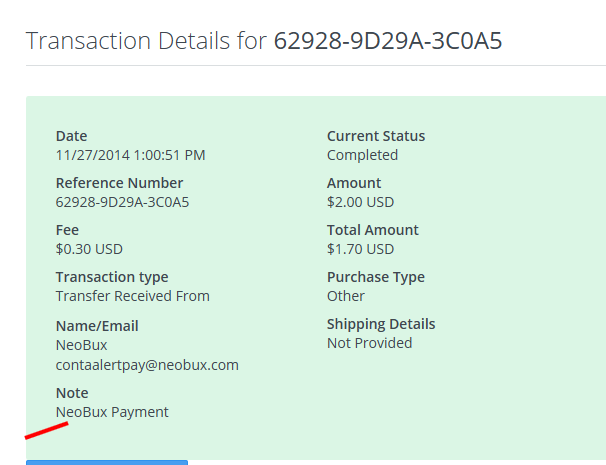Click the $1.70 USD total amount
Screen dimensions: 606x465
[360, 249]
